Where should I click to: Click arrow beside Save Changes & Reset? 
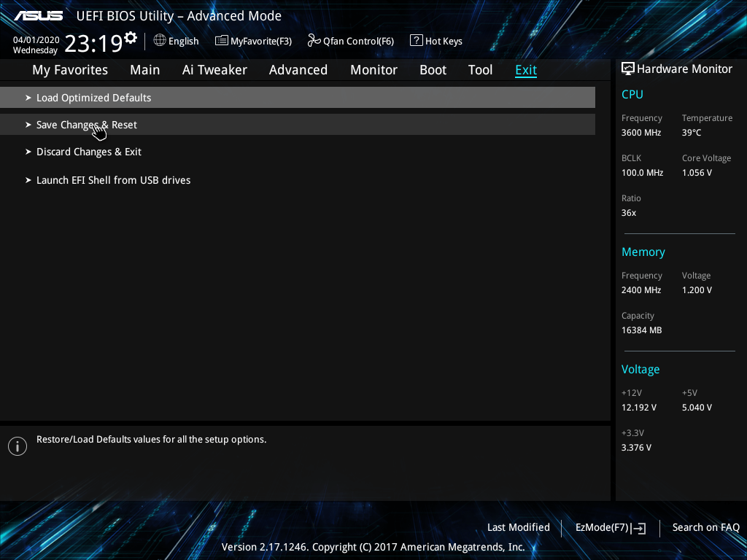coord(28,125)
